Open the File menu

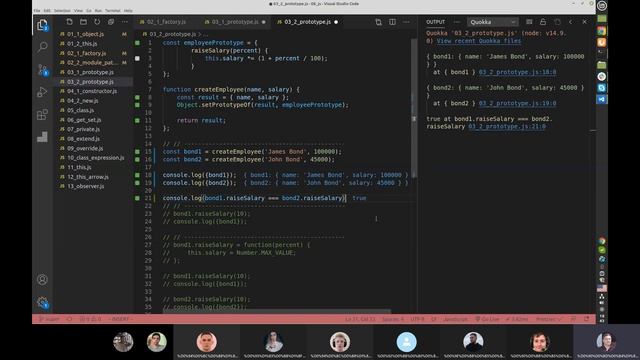click(37, 11)
